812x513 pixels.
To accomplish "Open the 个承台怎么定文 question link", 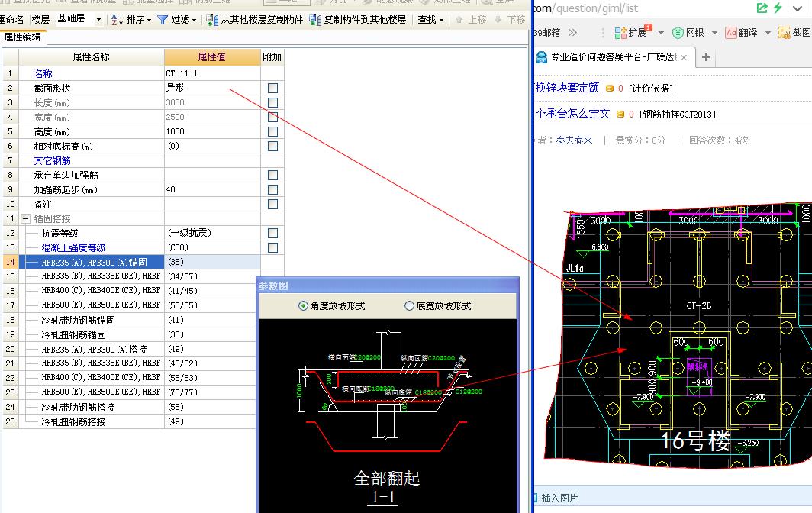I will coord(572,114).
